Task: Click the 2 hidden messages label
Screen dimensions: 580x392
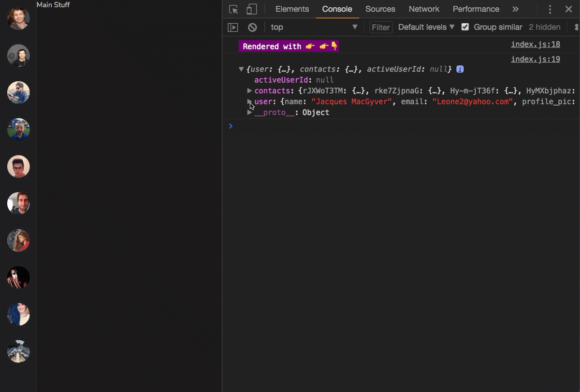Action: point(545,27)
